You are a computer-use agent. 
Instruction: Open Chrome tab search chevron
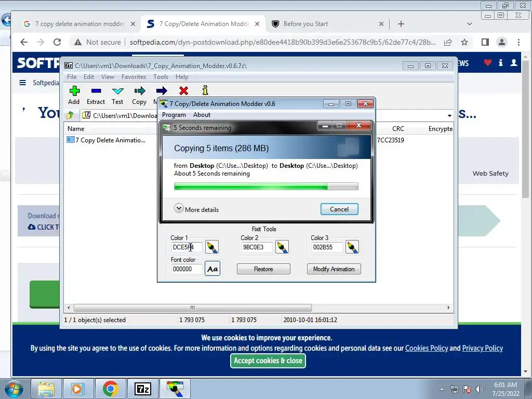[470, 24]
